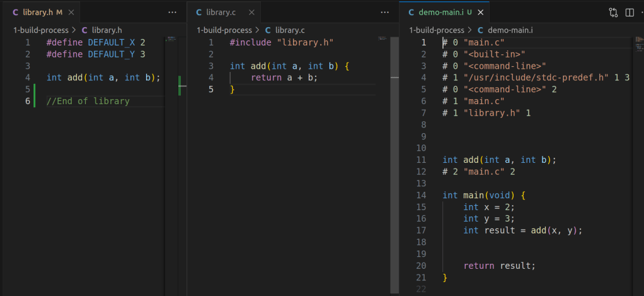644x296 pixels.
Task: Click the minimap in library.h editor
Action: (170, 40)
